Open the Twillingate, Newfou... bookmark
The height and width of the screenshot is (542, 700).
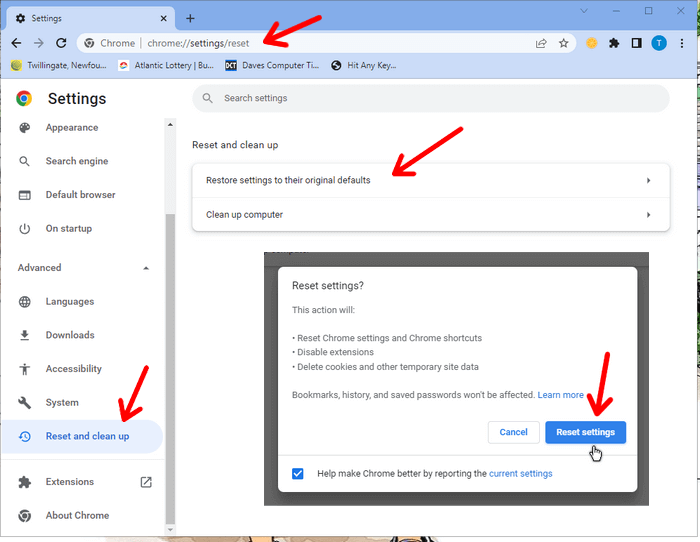(59, 65)
